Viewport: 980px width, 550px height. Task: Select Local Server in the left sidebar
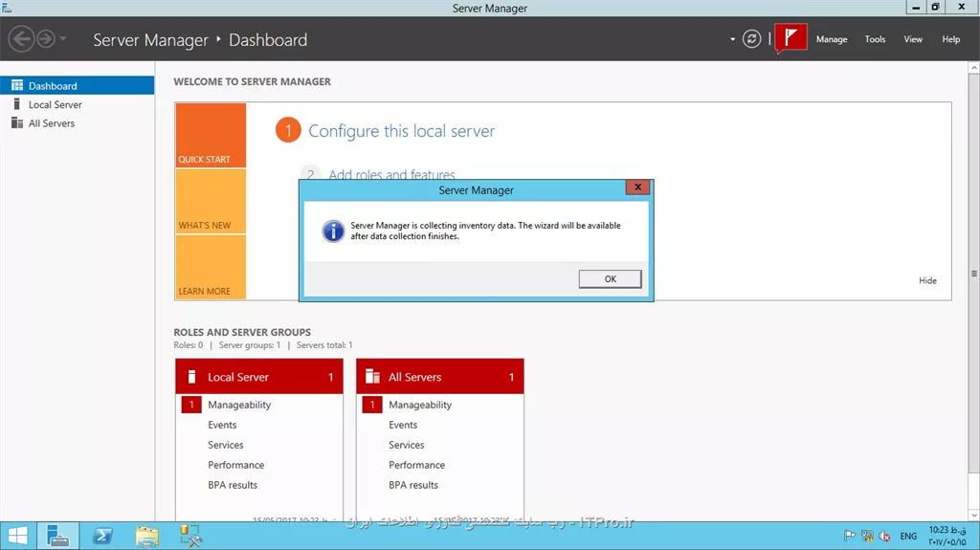(x=55, y=104)
